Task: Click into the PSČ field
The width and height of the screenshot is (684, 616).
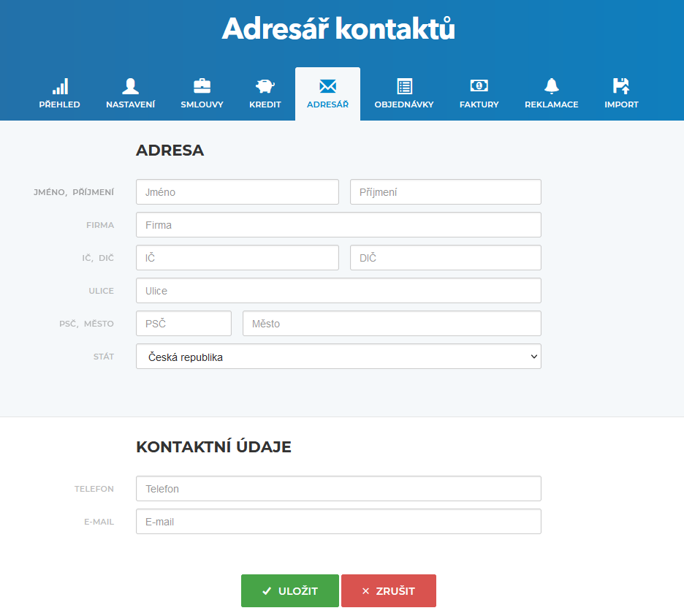Action: 183,324
